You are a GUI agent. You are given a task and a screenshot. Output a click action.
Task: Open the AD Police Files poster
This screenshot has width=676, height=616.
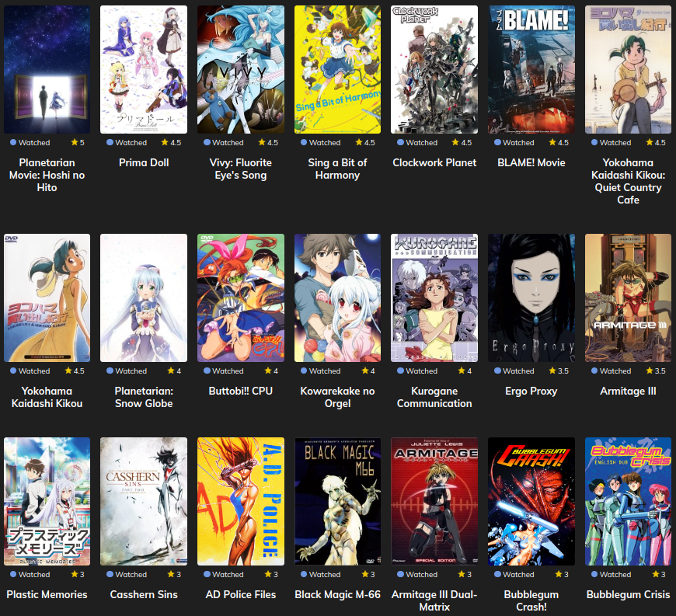coord(241,501)
